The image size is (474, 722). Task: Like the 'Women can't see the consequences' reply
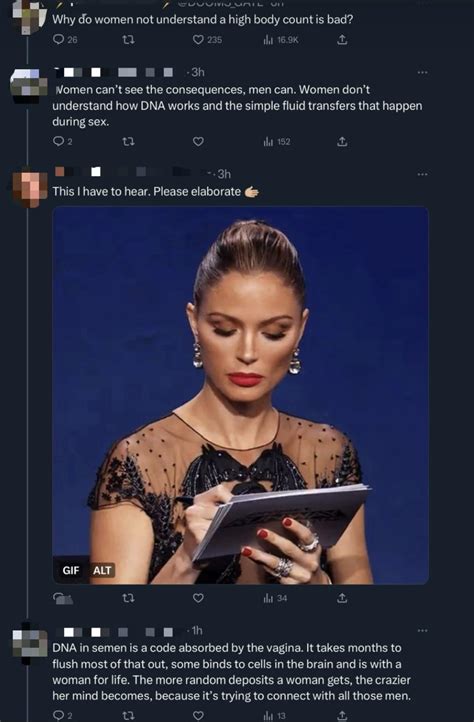click(198, 141)
